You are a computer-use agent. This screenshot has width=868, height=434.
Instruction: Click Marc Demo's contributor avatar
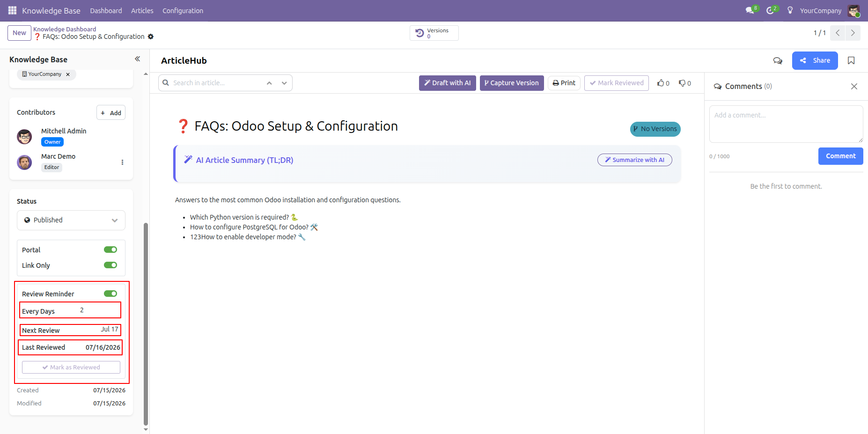click(24, 162)
